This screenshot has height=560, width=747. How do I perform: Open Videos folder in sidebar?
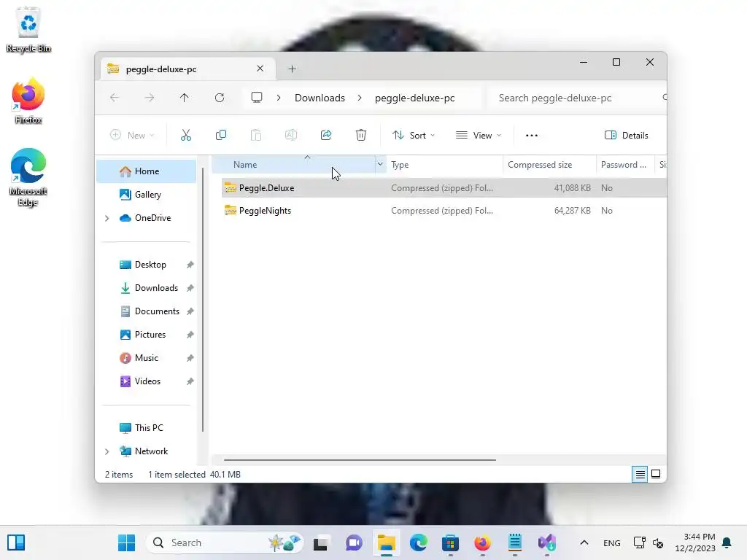tap(147, 381)
